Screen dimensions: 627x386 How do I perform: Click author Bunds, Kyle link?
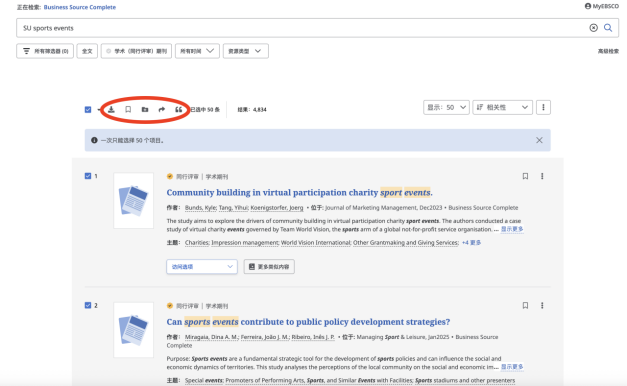coord(201,208)
